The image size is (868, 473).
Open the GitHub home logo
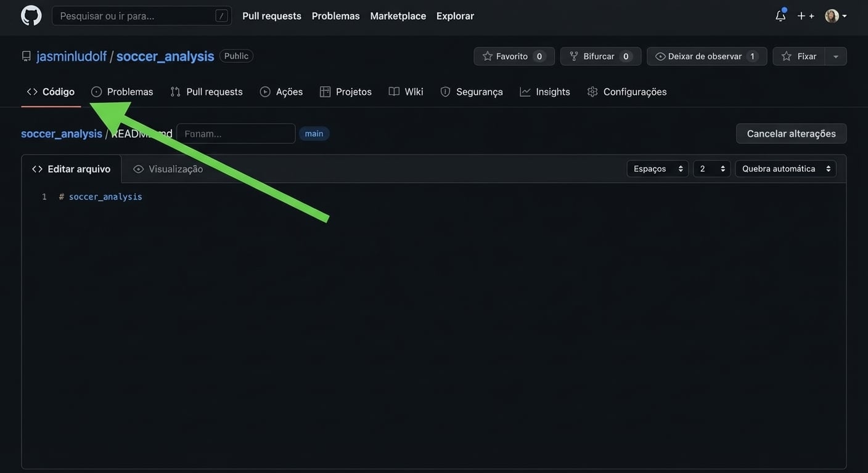[x=31, y=15]
